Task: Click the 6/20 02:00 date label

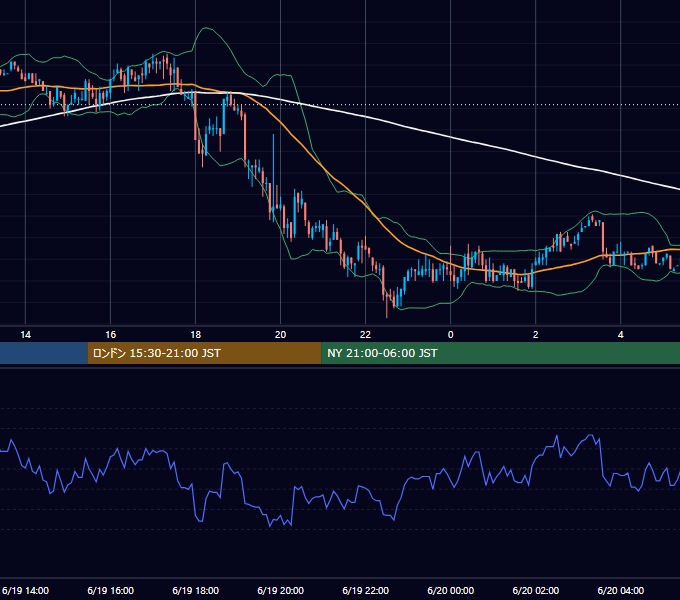Action: (536, 590)
